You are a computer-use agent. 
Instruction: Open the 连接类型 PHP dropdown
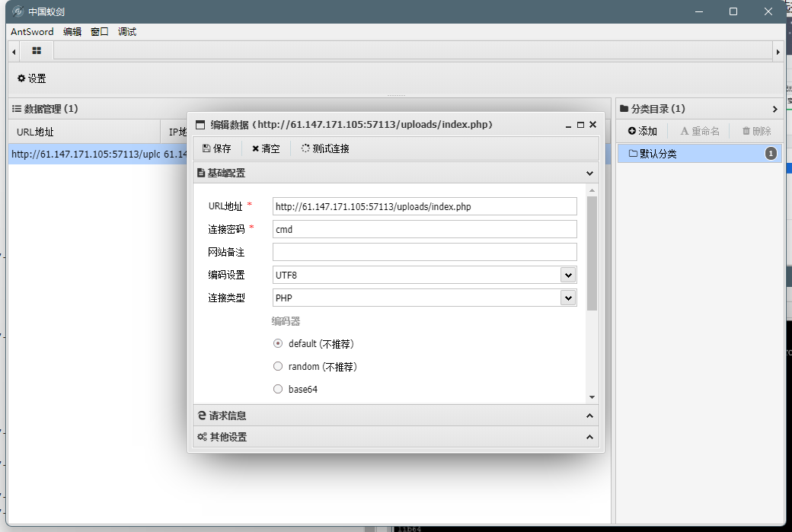(568, 298)
